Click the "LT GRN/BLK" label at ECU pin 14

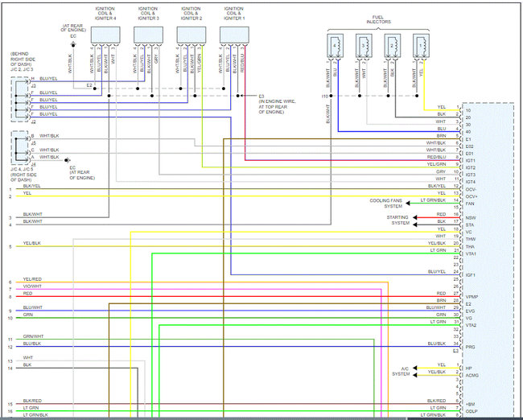coord(433,200)
